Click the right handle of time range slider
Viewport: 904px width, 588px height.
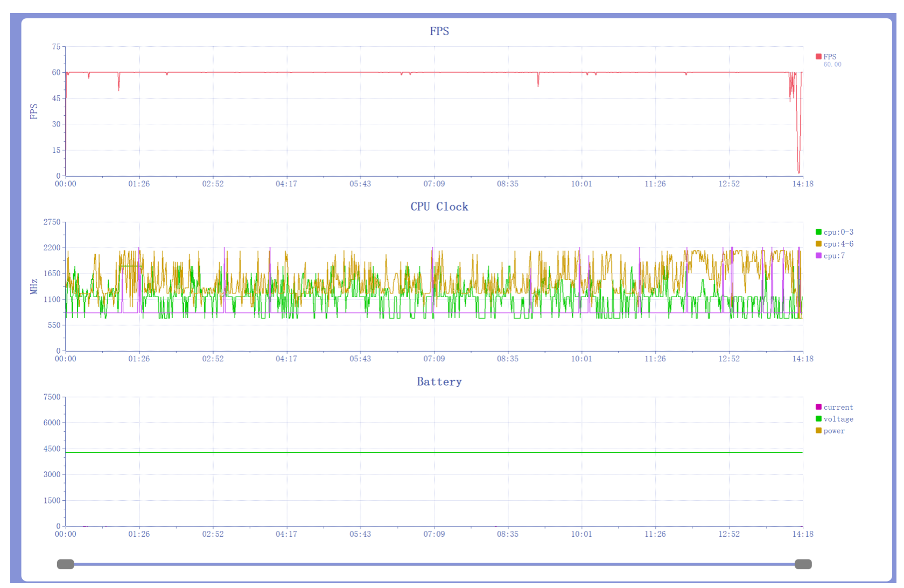pos(803,564)
